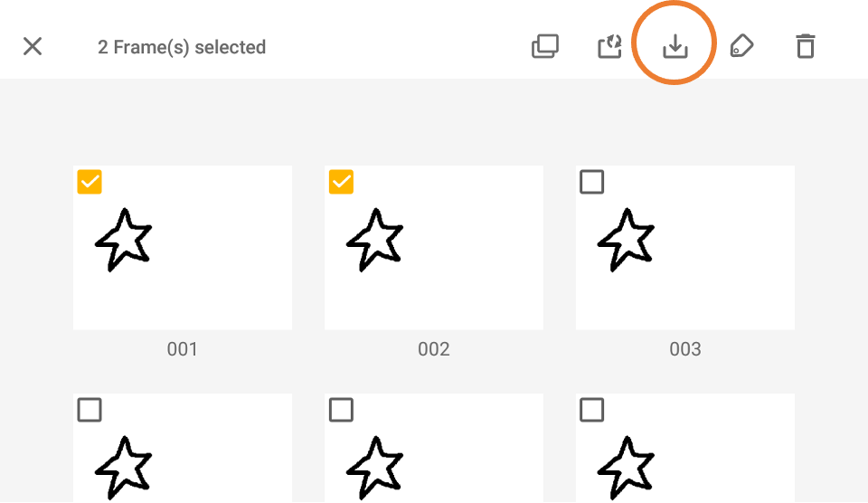Click the bottom-middle star frame thumbnail
The height and width of the screenshot is (503, 868).
[x=434, y=448]
